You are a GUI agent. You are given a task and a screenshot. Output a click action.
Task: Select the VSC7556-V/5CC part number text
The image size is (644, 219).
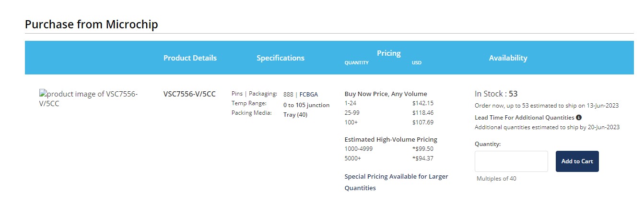click(x=189, y=94)
